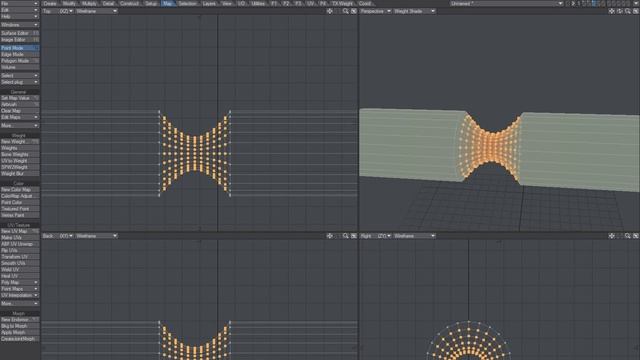
Task: Open the current object name dropdown
Action: [507, 3]
